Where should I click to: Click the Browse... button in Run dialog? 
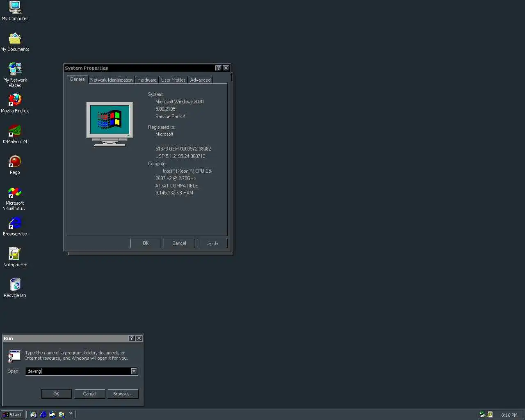tap(123, 394)
